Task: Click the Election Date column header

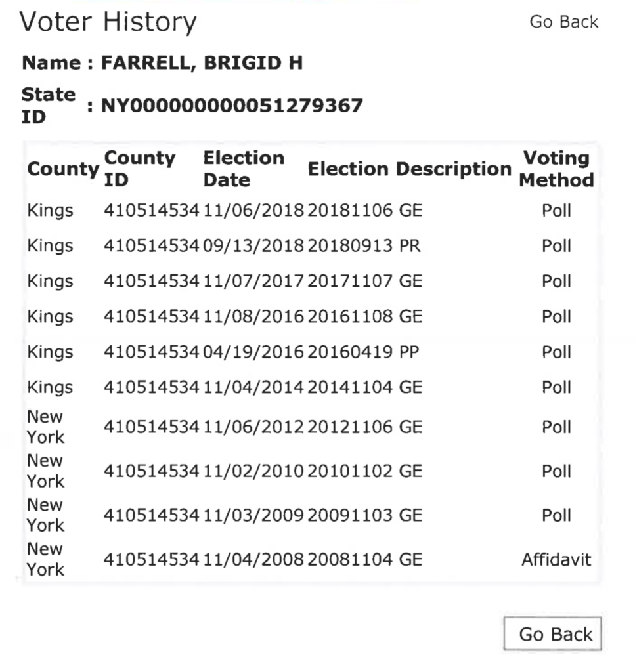Action: click(244, 169)
